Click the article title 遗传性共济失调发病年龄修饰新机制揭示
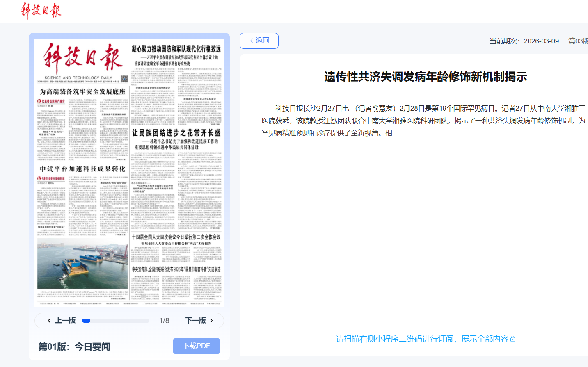588x367 pixels. (426, 77)
